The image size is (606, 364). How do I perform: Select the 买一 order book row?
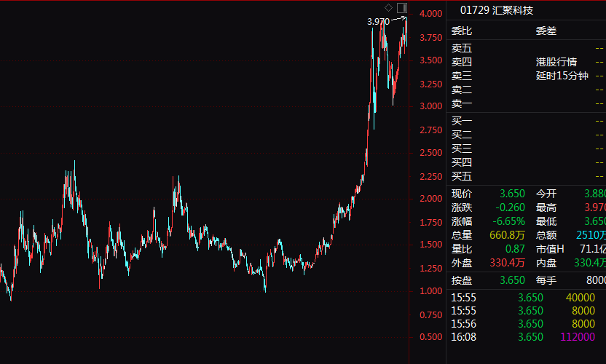[x=462, y=121]
